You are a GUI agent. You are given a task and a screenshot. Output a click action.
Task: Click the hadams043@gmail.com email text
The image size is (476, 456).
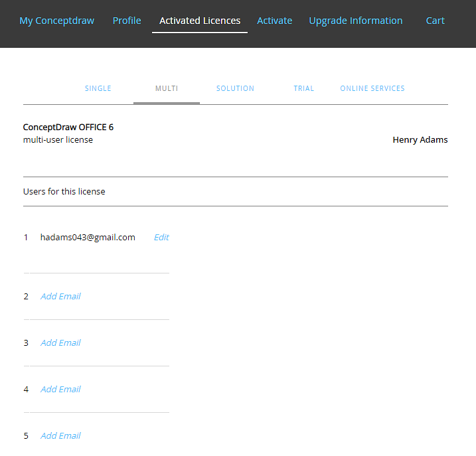click(x=88, y=238)
